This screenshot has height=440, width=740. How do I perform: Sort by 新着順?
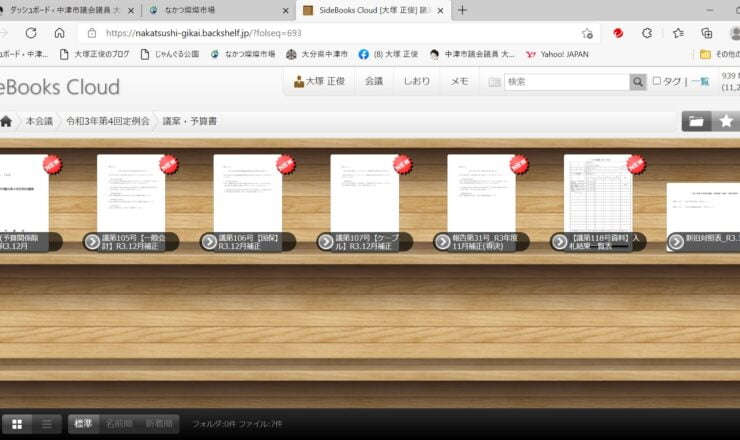[160, 424]
